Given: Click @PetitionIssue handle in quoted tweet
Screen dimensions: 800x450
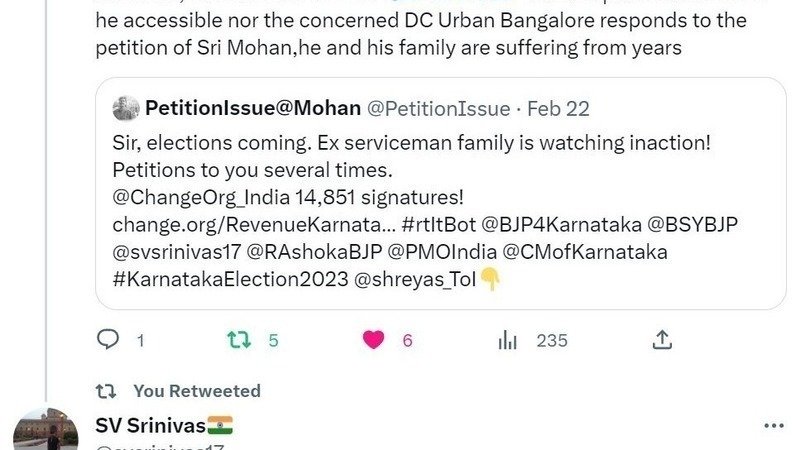Looking at the screenshot, I should pyautogui.click(x=439, y=109).
